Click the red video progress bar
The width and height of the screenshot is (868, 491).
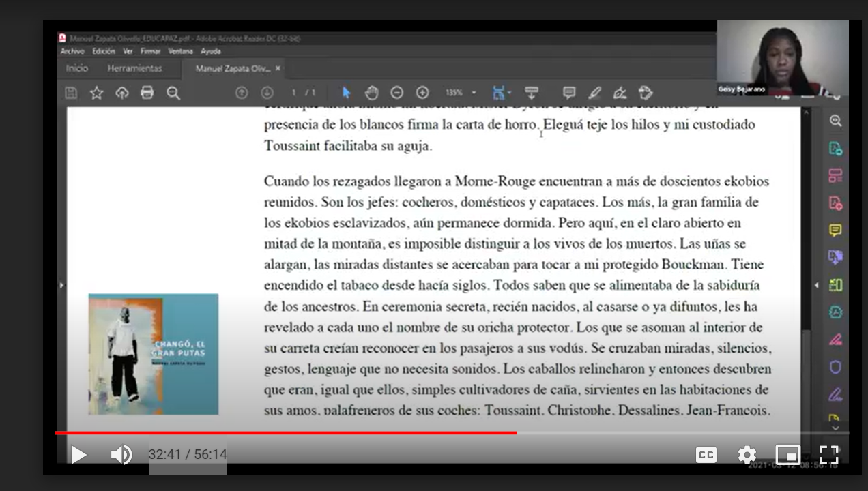(x=286, y=432)
